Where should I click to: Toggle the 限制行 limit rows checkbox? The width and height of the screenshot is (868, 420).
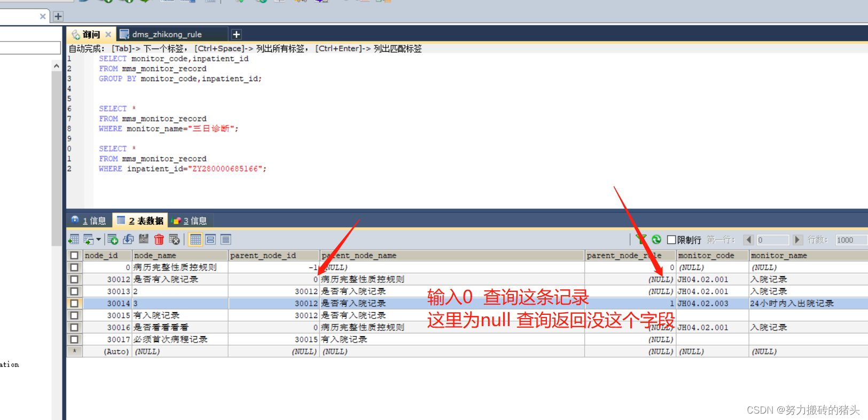click(671, 240)
